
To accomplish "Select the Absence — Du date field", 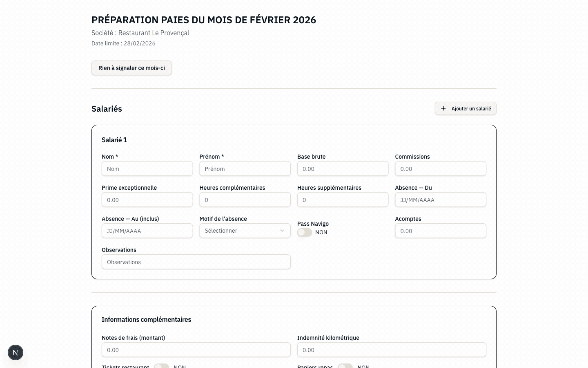I will click(x=441, y=200).
